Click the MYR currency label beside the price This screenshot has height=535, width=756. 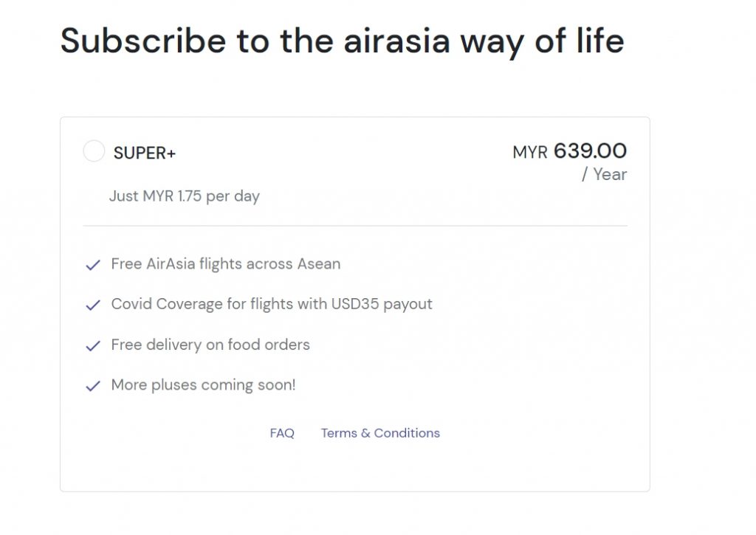tap(530, 153)
